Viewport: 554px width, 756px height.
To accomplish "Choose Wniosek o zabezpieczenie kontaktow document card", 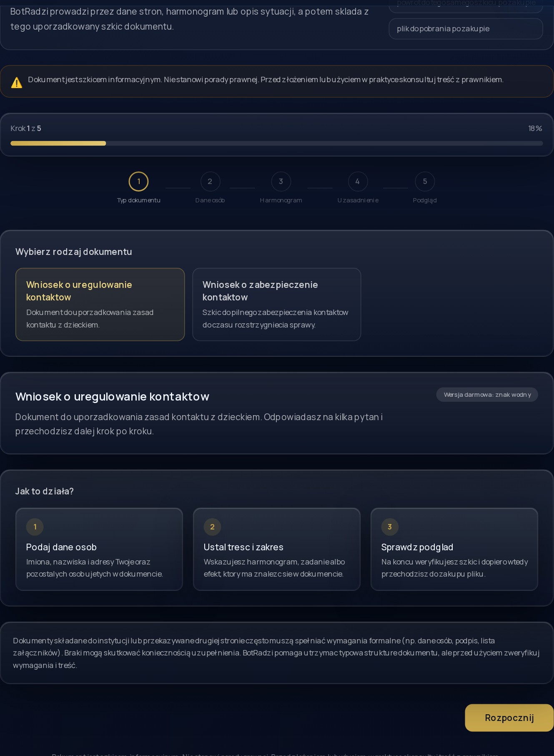I will pos(276,304).
